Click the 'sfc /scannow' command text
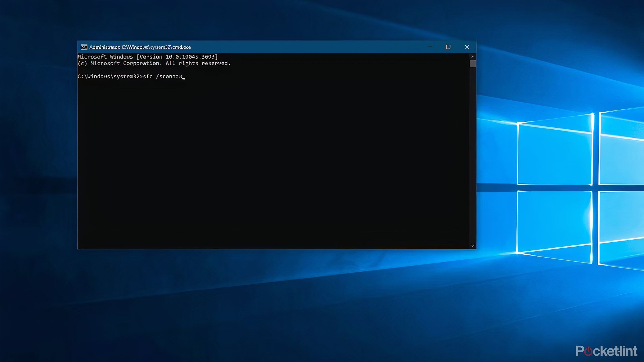Screen dimensions: 644x362 coord(163,76)
